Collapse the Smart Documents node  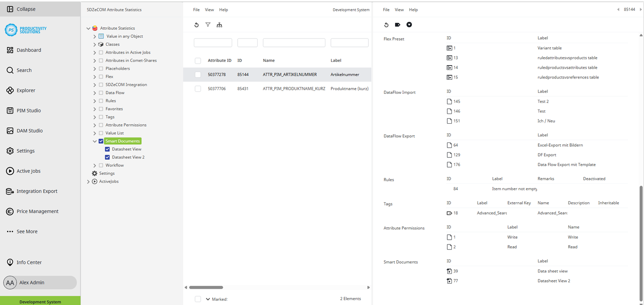95,141
